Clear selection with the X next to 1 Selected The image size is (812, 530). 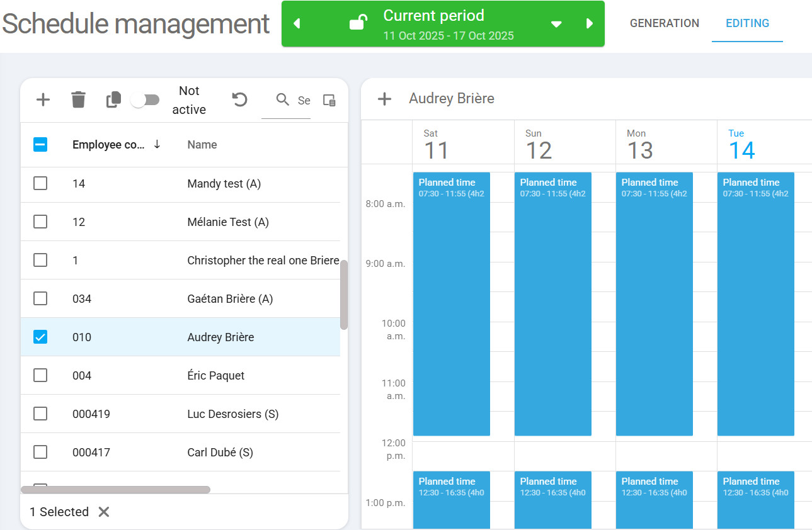(104, 512)
